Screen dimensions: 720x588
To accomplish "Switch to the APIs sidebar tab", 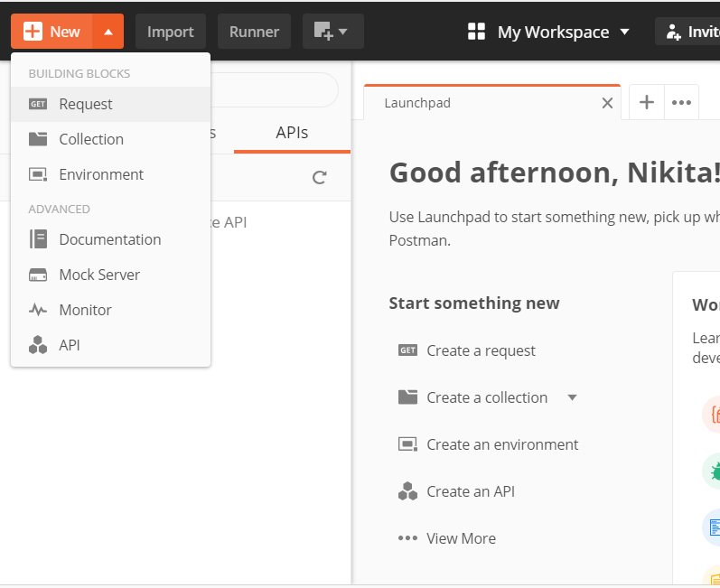I will (292, 133).
